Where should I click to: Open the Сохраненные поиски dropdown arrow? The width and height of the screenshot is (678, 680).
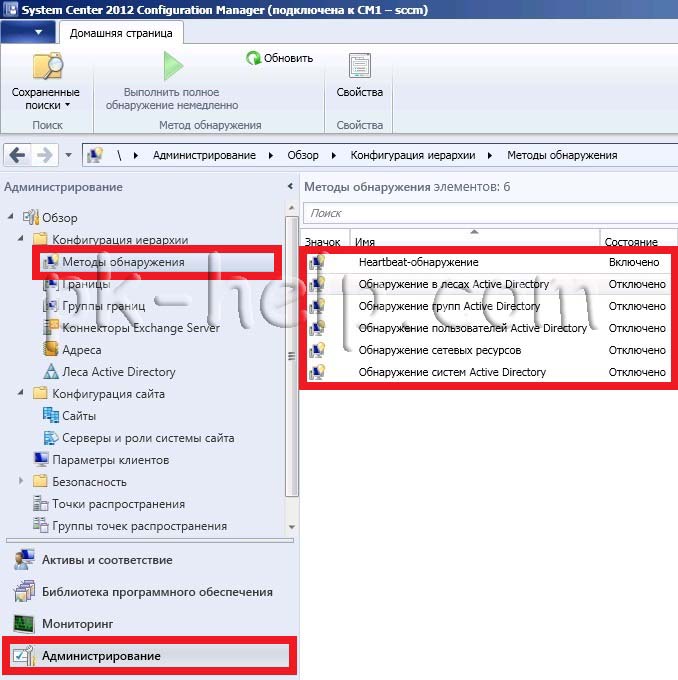68,105
